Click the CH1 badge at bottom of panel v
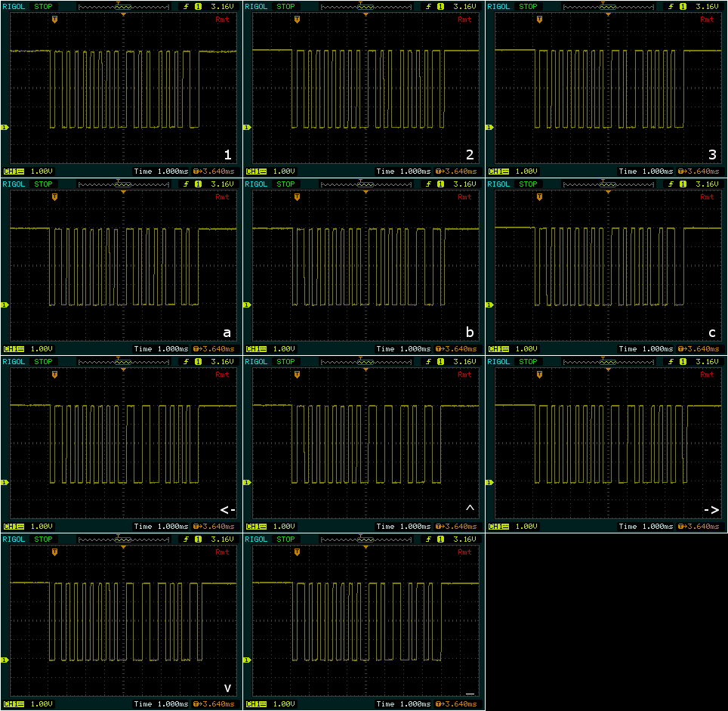The image size is (728, 711). click(14, 704)
